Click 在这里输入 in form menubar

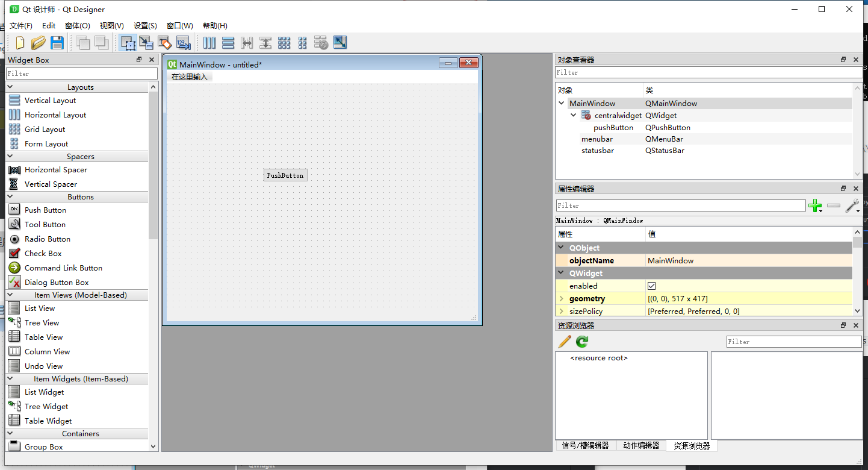(190, 77)
